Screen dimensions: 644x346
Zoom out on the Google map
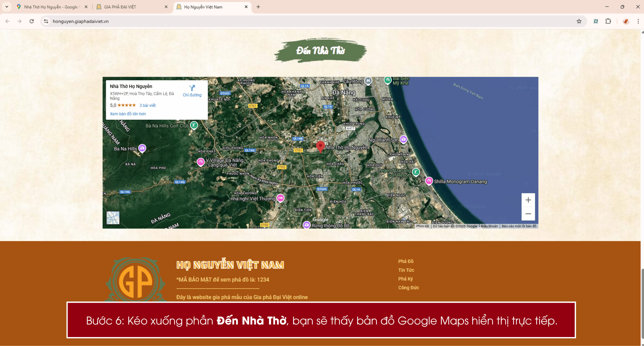(528, 214)
